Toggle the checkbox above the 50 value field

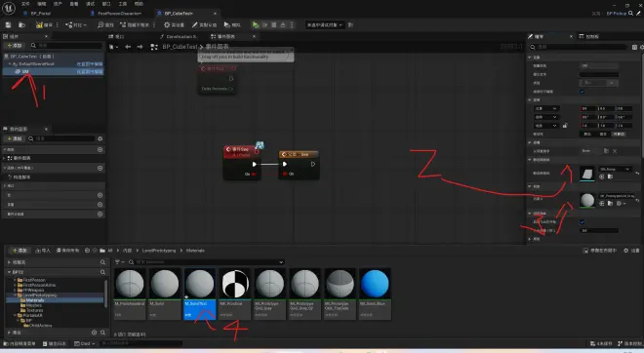[x=582, y=222]
